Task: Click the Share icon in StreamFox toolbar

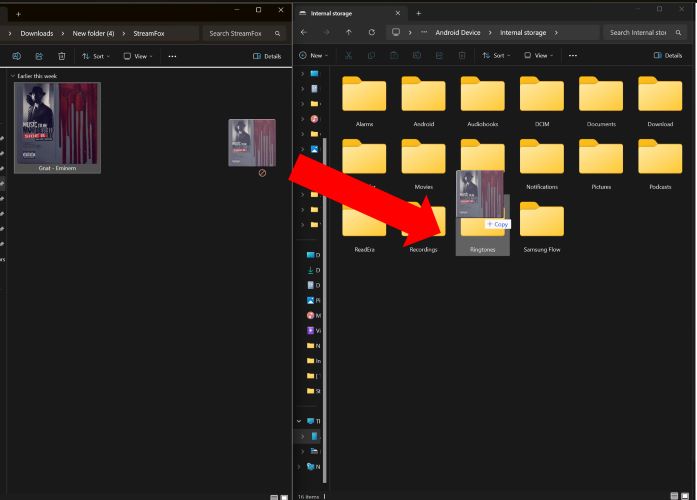Action: pos(39,56)
